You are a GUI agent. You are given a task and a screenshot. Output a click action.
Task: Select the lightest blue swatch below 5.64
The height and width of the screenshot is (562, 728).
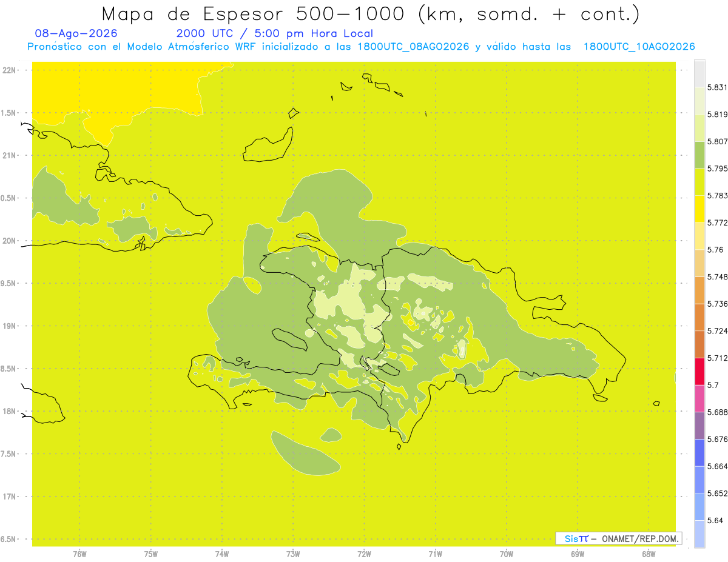pos(699,534)
